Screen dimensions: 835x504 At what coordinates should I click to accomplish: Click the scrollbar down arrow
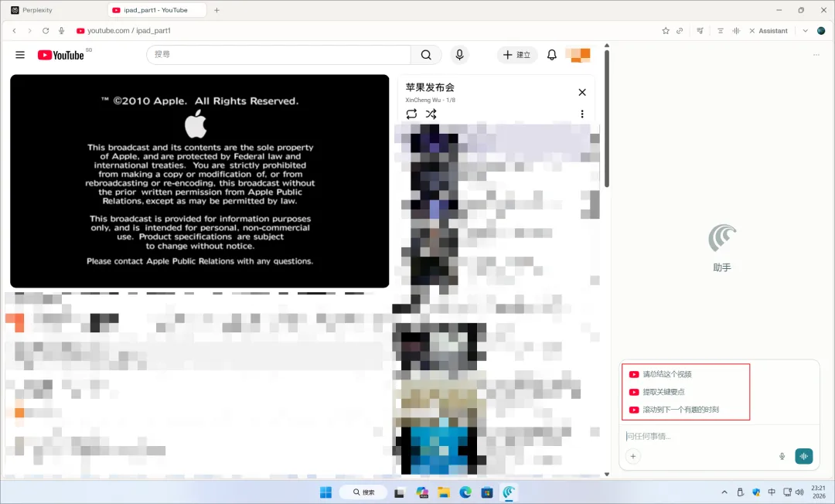[607, 474]
